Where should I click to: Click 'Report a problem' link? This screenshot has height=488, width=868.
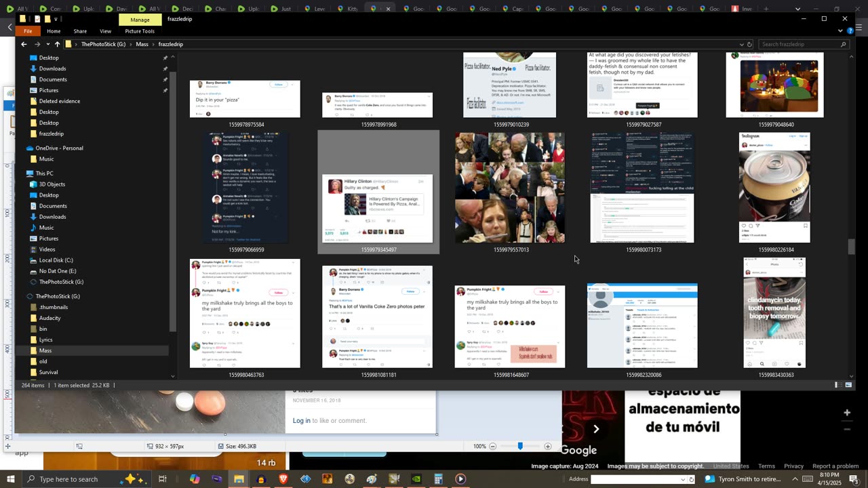835,466
